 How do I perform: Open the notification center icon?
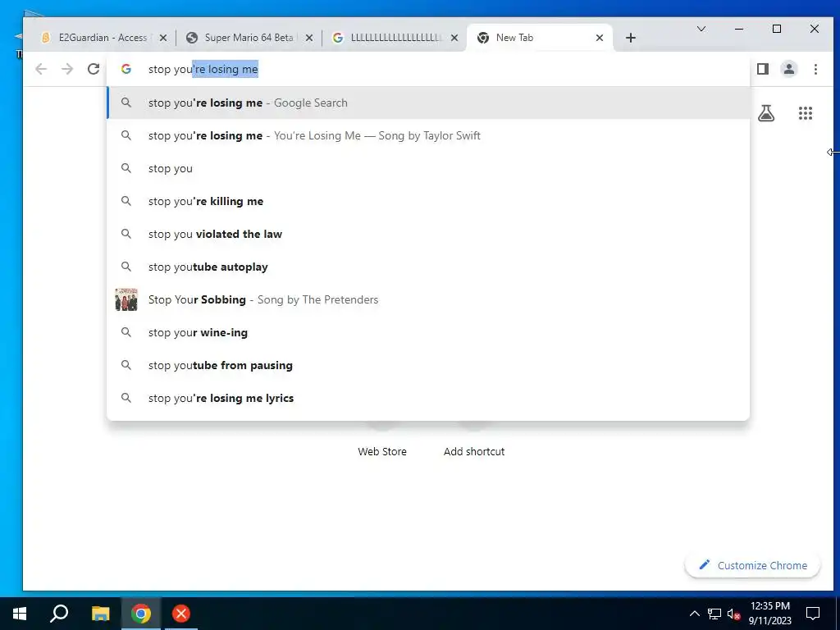(813, 614)
